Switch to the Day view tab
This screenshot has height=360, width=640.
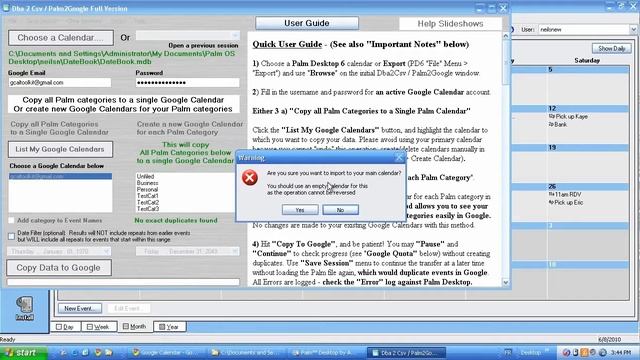coord(64,327)
